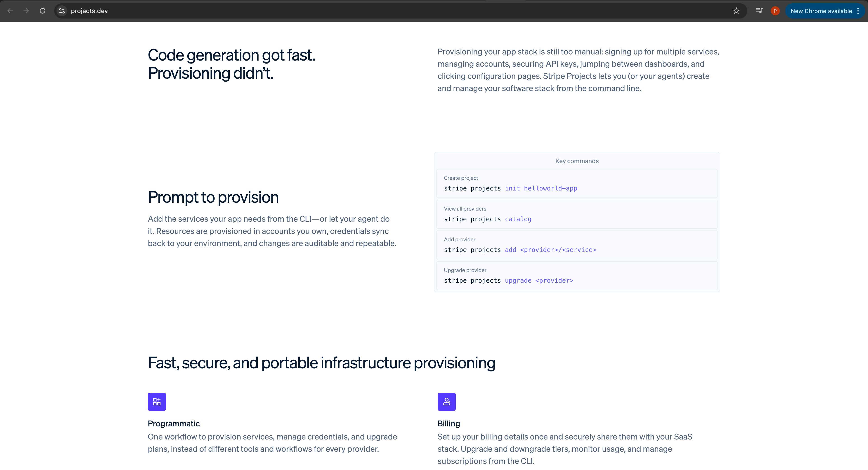
Task: Open site information icon in address bar
Action: pos(62,11)
